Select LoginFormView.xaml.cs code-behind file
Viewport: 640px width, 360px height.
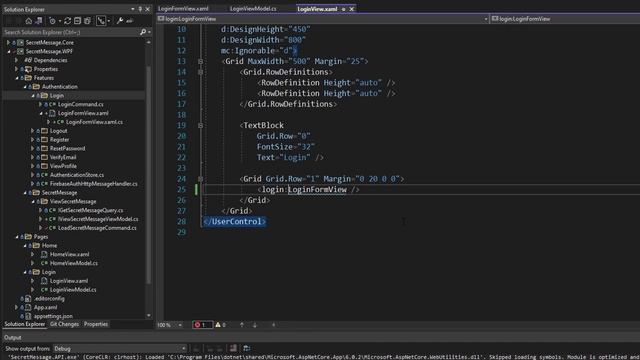(94, 122)
